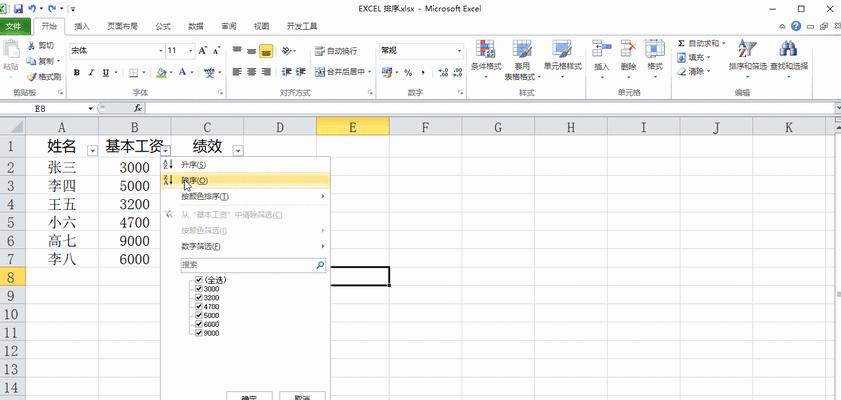The width and height of the screenshot is (841, 400).
Task: Uncheck the 9000 filter checkbox
Action: click(x=198, y=333)
